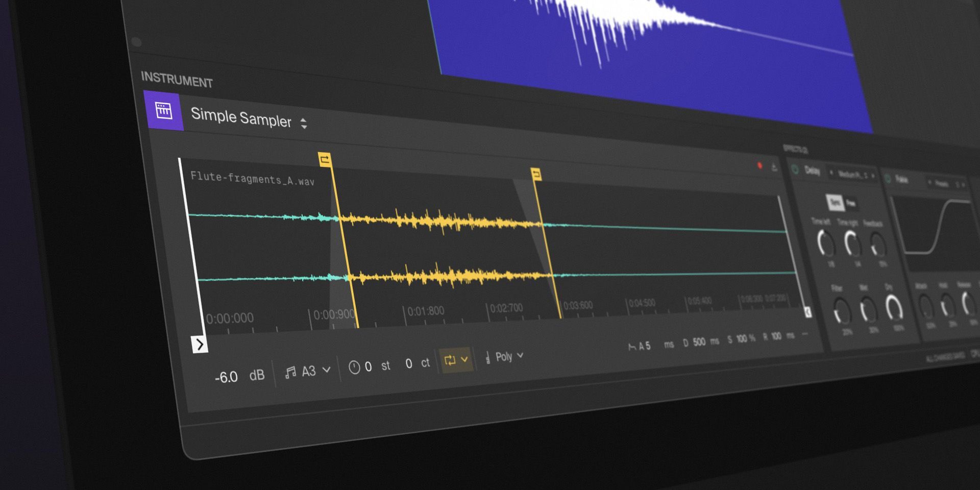
Task: Open the Simple Sampler instrument selector arrows
Action: [304, 123]
